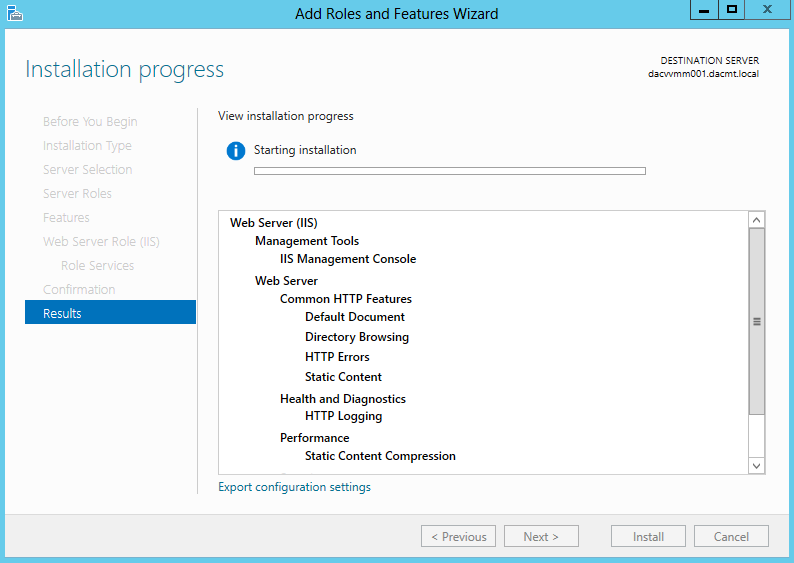Select the Confirmation step
This screenshot has height=563, width=794.
79,290
